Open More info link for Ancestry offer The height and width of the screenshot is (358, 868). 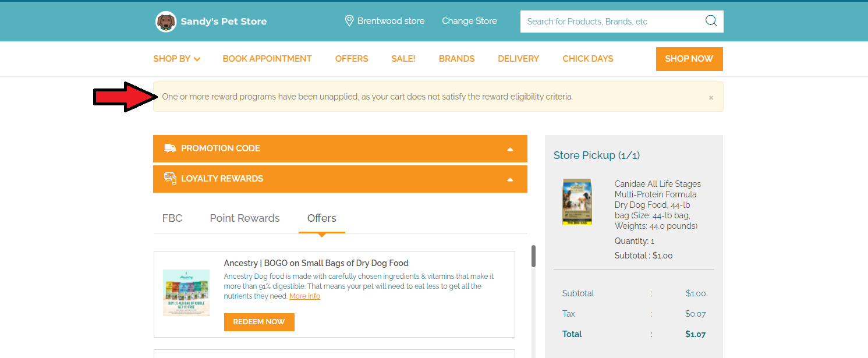[x=304, y=296]
